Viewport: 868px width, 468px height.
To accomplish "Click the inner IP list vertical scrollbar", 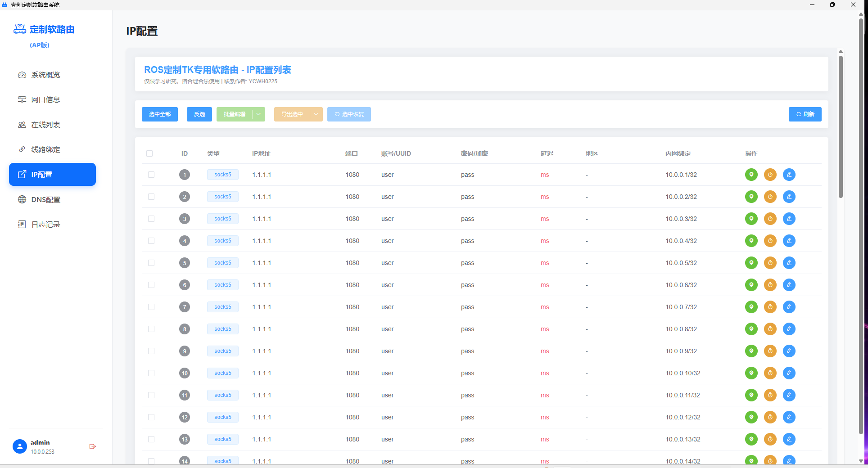I will [840, 126].
